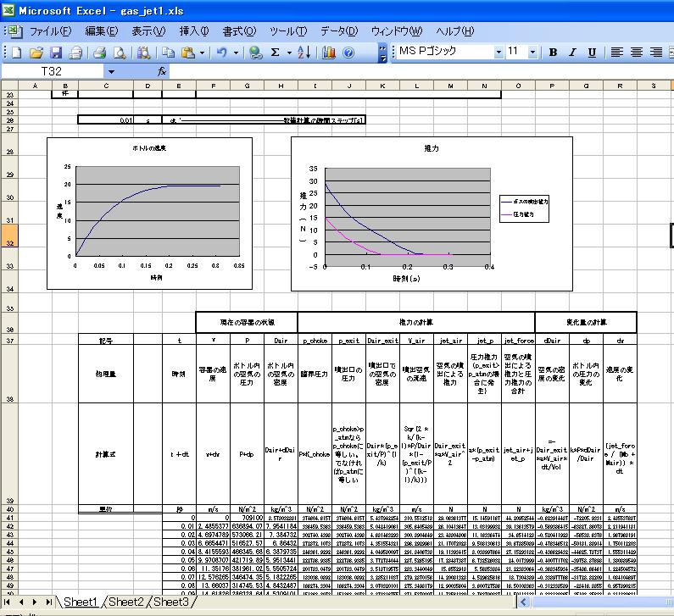Click the Research binoculars book icon
Viewport: 674px width, 616px height.
click(x=143, y=53)
